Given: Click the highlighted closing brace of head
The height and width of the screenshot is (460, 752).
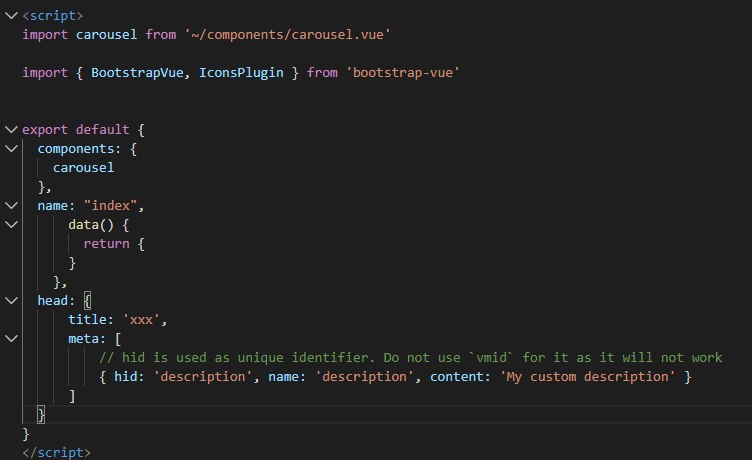Looking at the screenshot, I should (41, 414).
